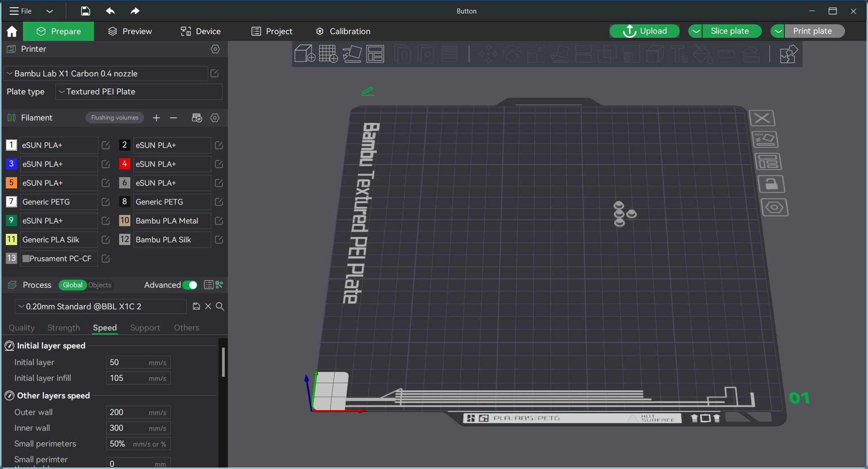
Task: Click the Add plate grid icon
Action: (x=328, y=54)
